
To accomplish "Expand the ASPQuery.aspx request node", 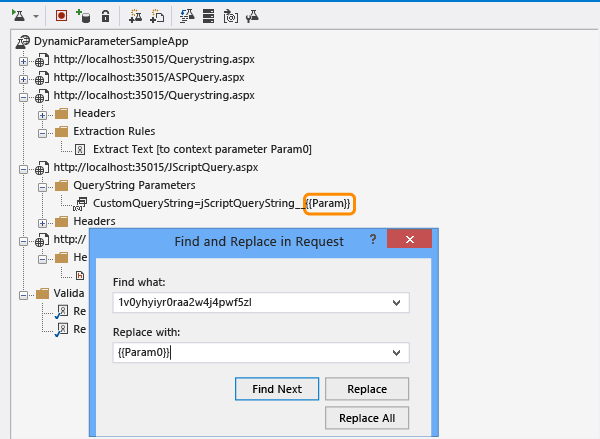I will tap(23, 79).
